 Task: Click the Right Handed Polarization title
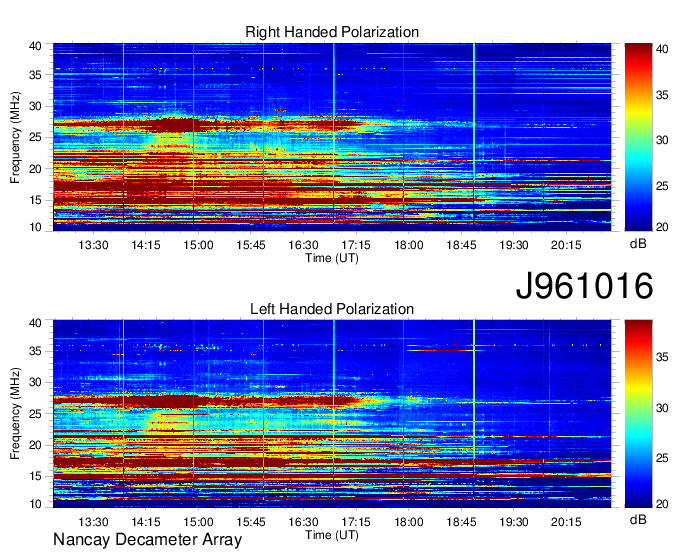point(332,32)
